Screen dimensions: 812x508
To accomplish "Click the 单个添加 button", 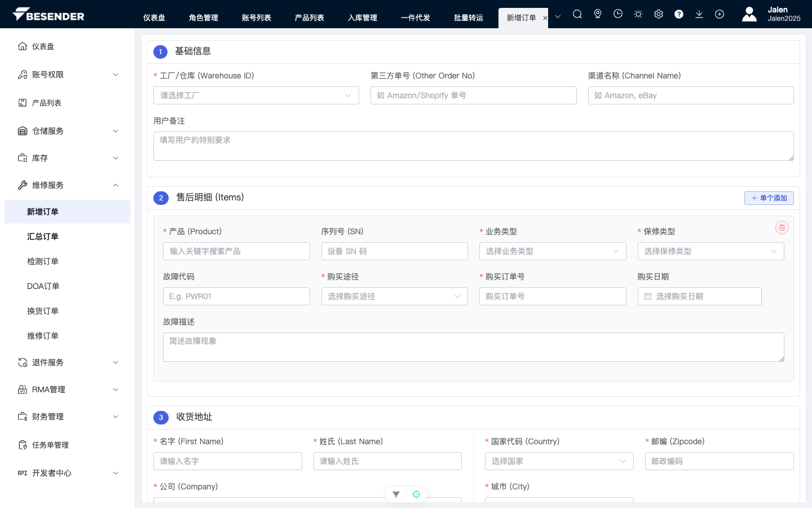I will [769, 198].
